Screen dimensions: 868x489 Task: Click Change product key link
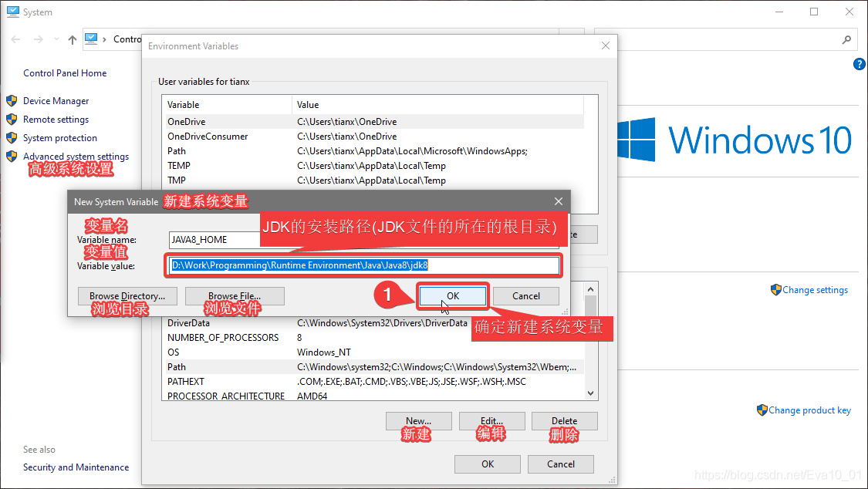(x=809, y=410)
